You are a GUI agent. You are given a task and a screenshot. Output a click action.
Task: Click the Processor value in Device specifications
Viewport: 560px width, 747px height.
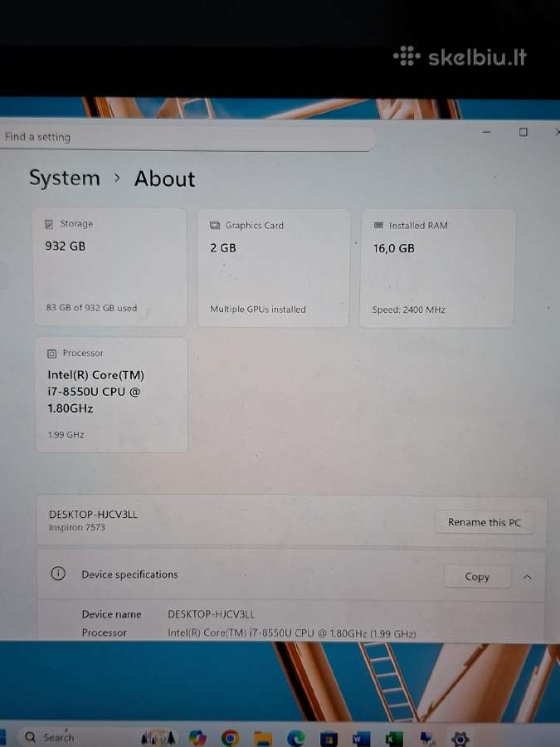point(292,633)
